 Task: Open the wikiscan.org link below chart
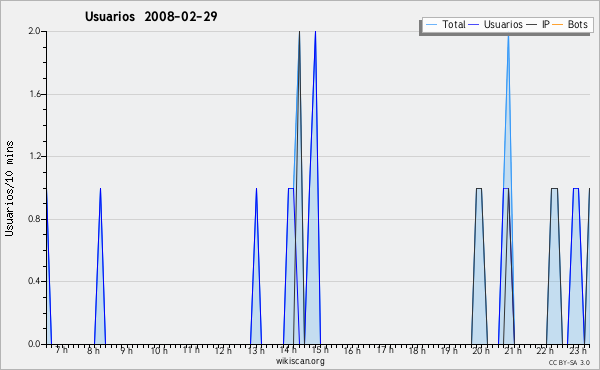[x=300, y=361]
